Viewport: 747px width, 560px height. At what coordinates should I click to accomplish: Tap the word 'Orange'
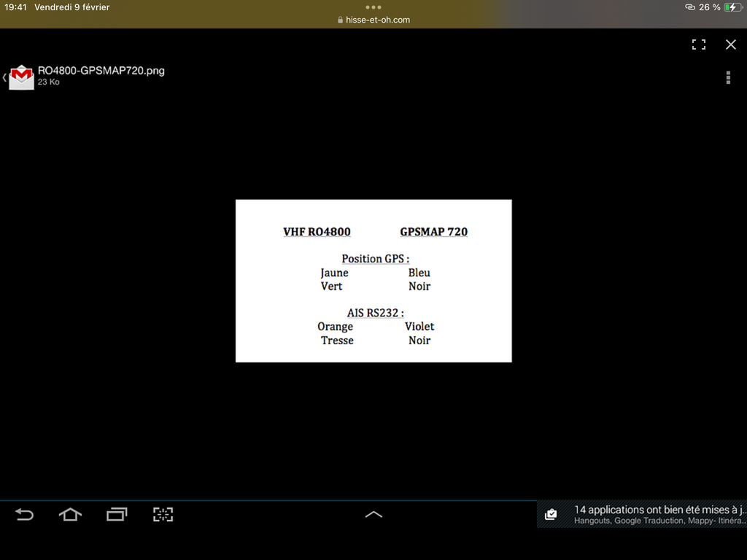tap(336, 327)
